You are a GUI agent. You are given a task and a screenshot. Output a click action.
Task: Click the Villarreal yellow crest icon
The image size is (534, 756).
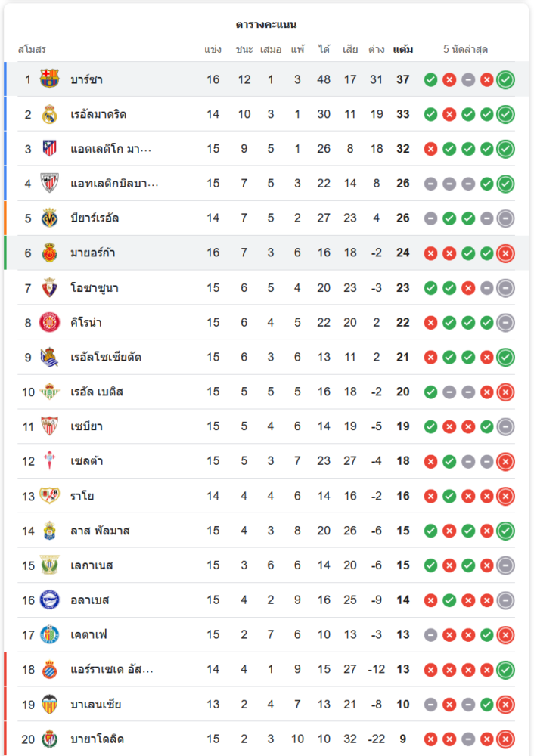click(49, 218)
